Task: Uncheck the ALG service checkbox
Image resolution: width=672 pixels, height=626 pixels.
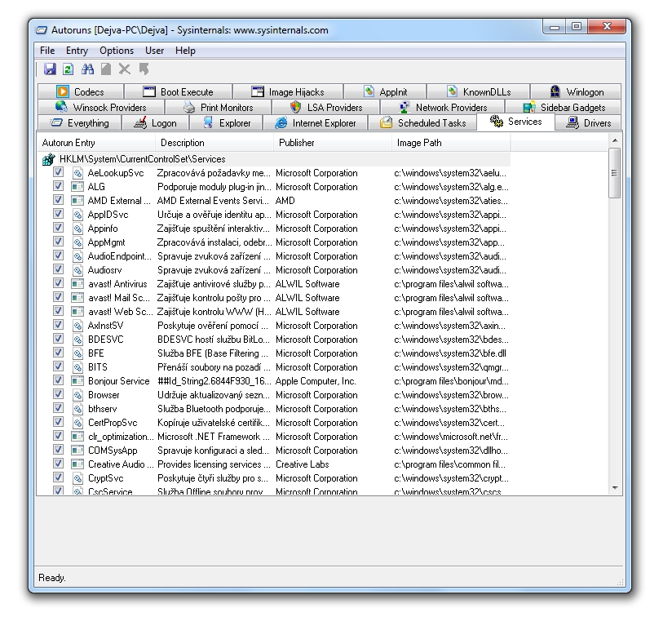Action: (58, 186)
